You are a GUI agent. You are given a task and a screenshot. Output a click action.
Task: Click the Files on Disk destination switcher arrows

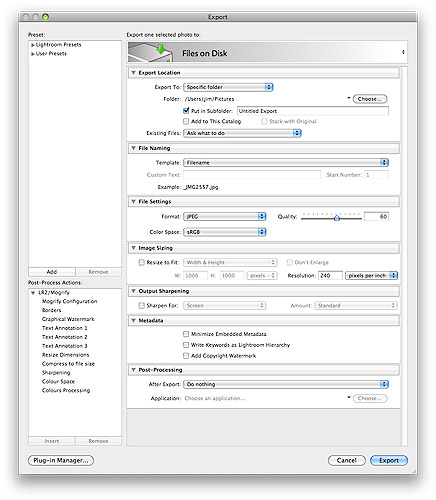403,52
